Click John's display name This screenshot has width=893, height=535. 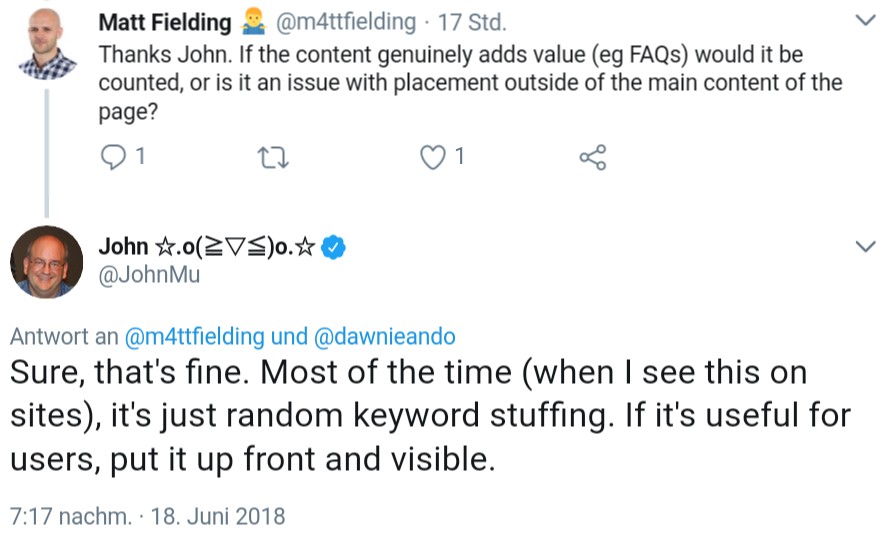(211, 247)
